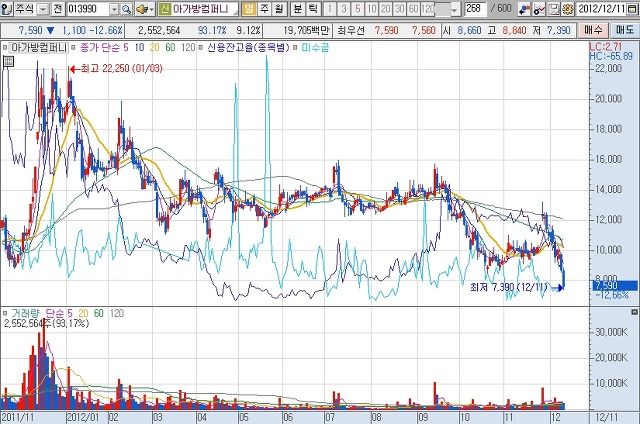Click the volume panel corner button icon
Image resolution: width=640 pixels, height=424 pixels.
(634, 312)
